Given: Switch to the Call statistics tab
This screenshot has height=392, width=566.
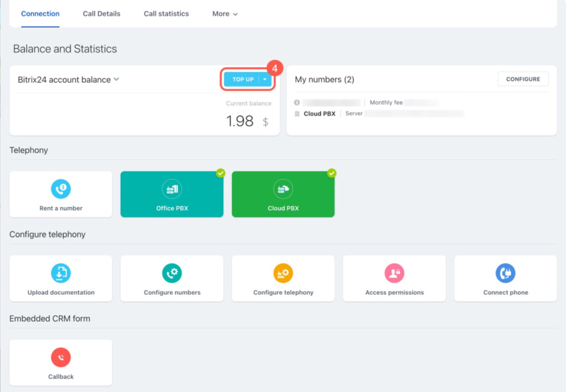Looking at the screenshot, I should 166,14.
